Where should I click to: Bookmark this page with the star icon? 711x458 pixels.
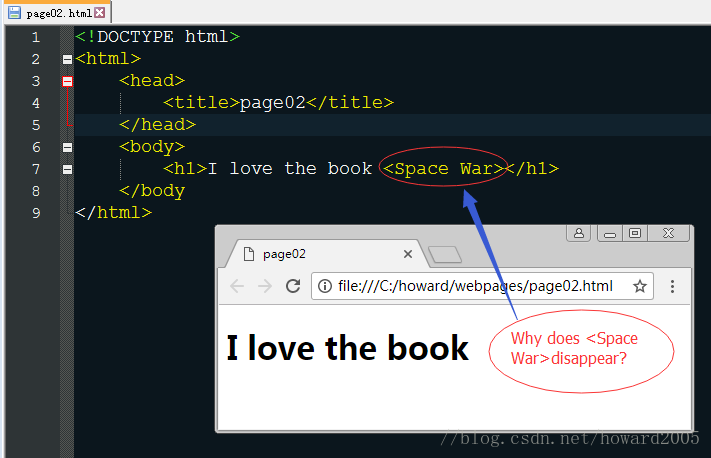640,286
